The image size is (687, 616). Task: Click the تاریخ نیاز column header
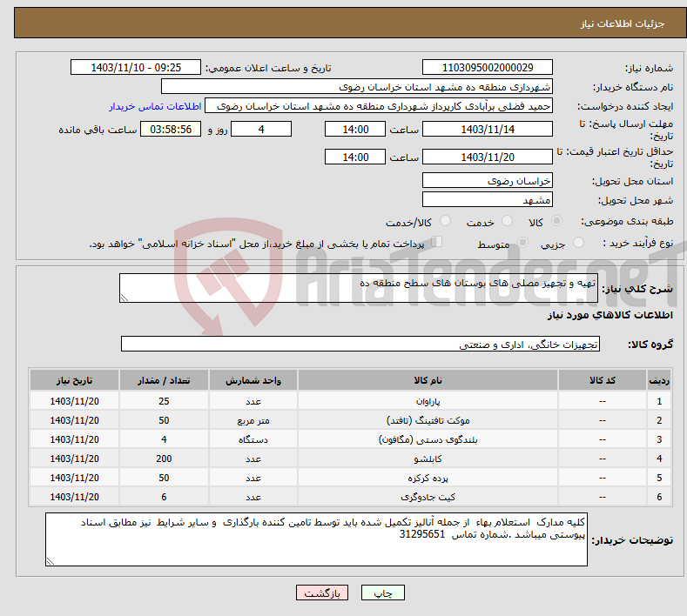(75, 381)
